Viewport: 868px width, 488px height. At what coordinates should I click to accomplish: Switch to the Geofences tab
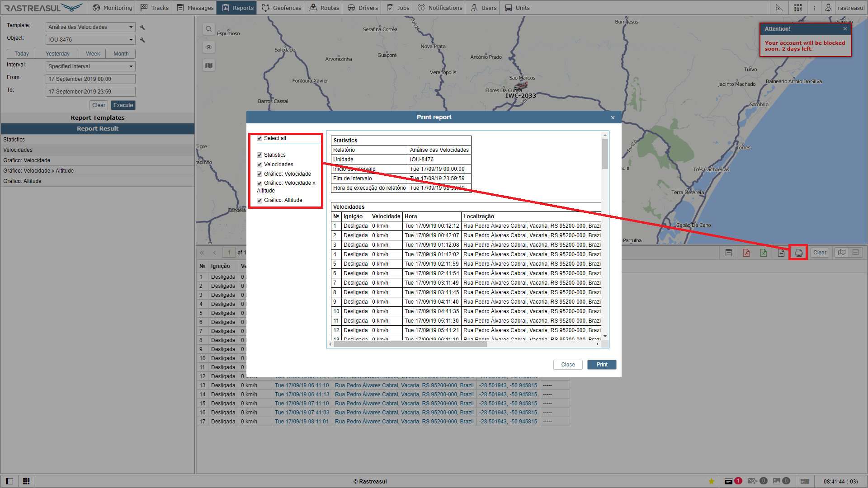pos(281,8)
